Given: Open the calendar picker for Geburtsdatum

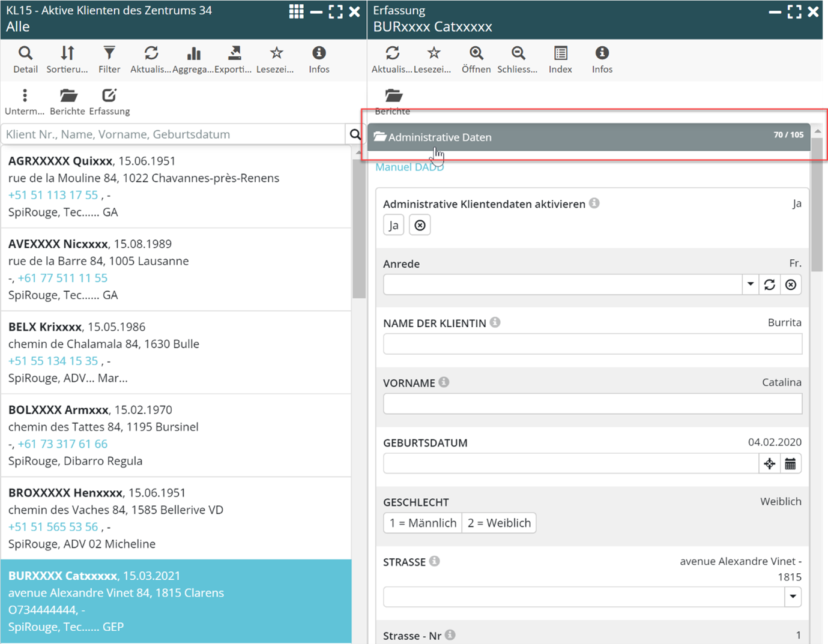Looking at the screenshot, I should [x=791, y=464].
